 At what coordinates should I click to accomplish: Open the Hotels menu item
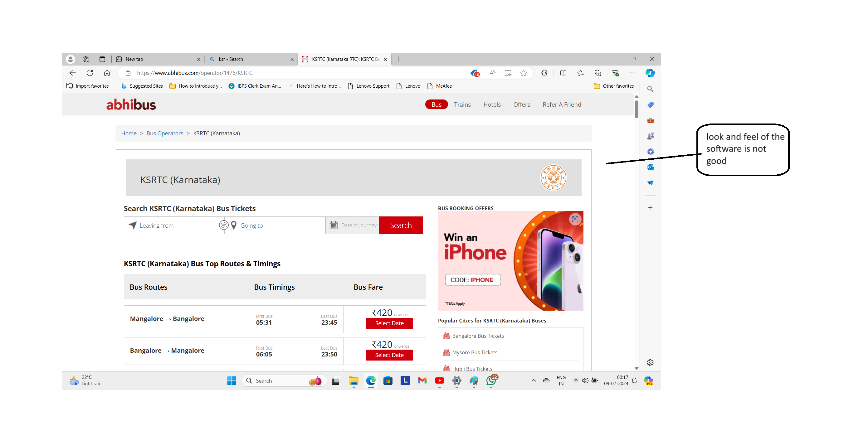[x=492, y=104]
